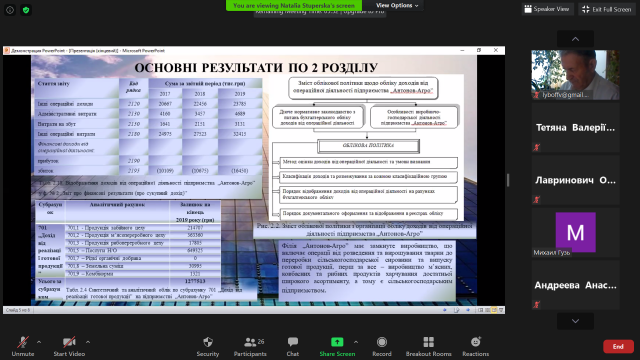Unmute the microphone in Zoom toolbar
Viewport: 640px width, 360px height.
tap(23, 346)
